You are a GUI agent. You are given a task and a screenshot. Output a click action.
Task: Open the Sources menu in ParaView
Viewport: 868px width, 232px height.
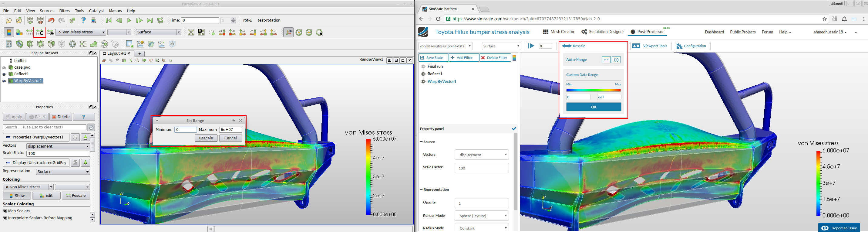pos(47,11)
